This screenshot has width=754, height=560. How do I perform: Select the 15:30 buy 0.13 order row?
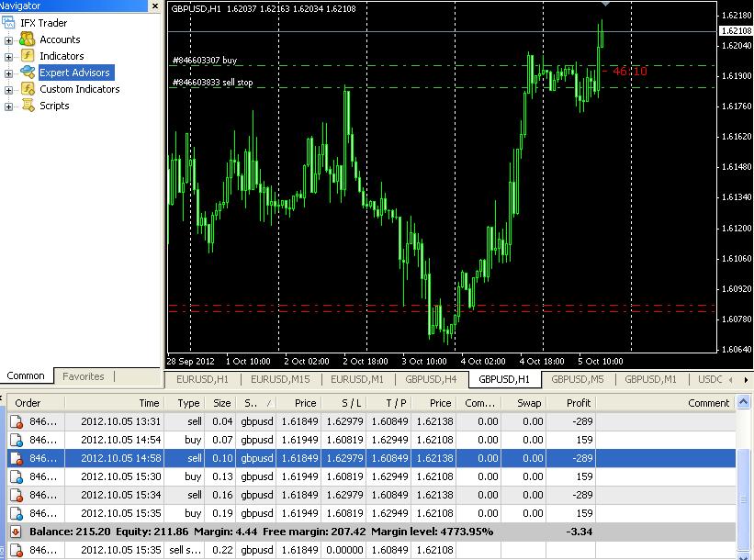(371, 476)
